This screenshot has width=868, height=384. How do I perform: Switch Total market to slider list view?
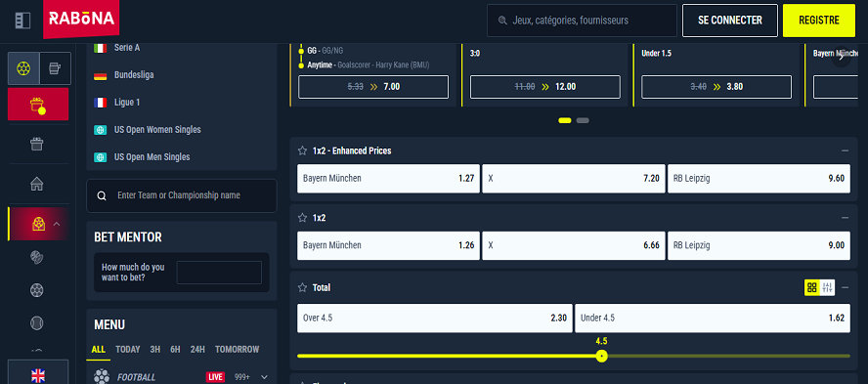pos(828,287)
